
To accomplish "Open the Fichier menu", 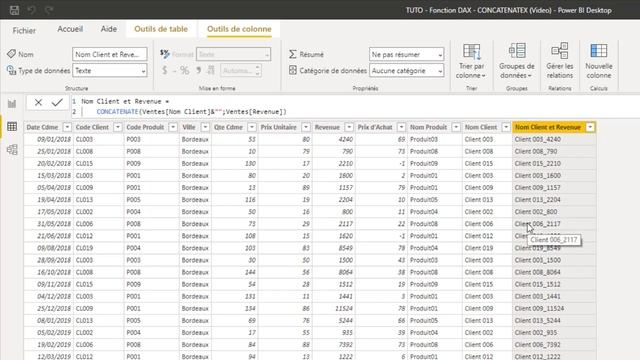I will pyautogui.click(x=24, y=30).
